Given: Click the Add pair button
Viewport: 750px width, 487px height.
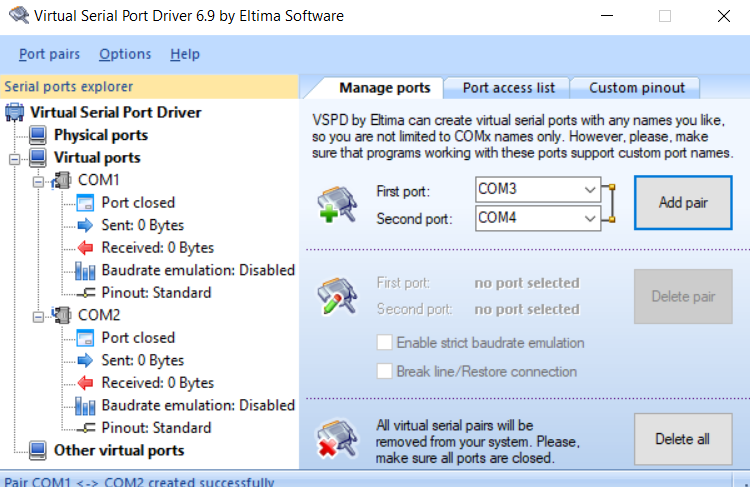Looking at the screenshot, I should [683, 202].
